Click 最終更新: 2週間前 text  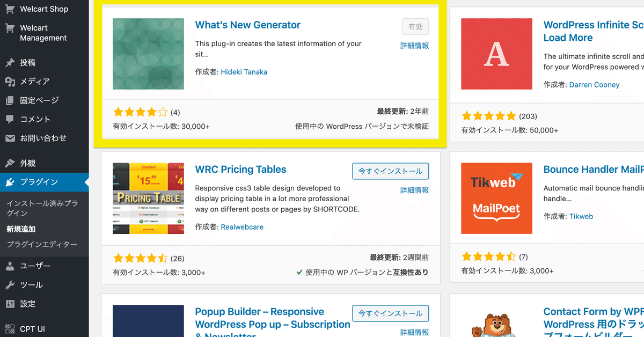[399, 257]
